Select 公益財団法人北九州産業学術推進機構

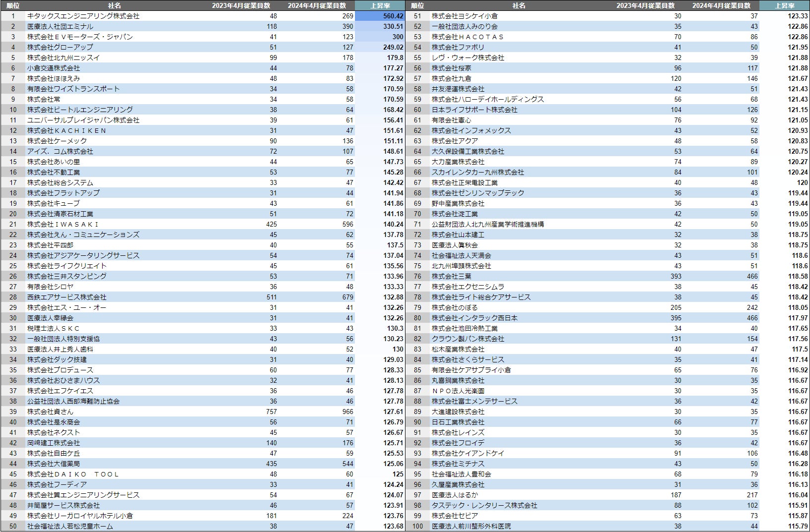(488, 224)
